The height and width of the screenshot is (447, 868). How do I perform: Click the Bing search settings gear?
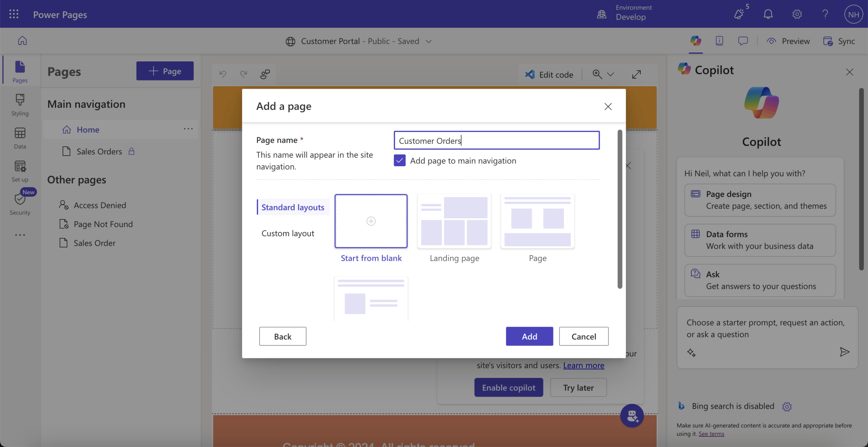click(x=787, y=406)
